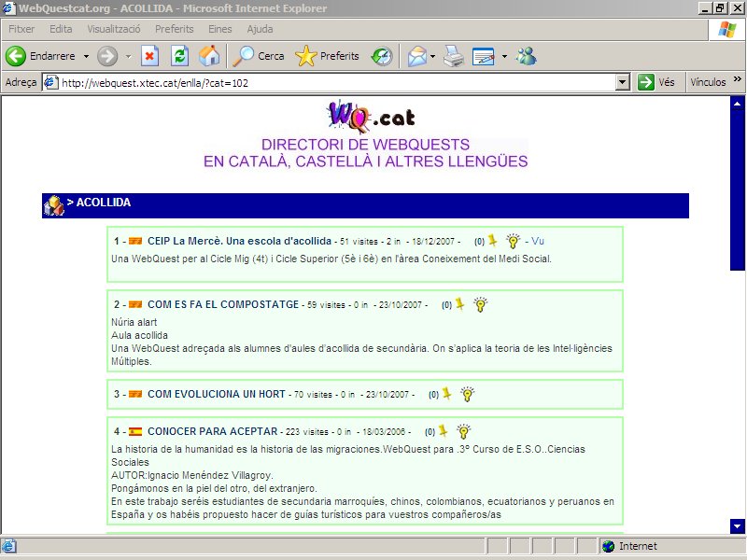Click the Windows flag logo
This screenshot has width=747, height=560.
pyautogui.click(x=727, y=30)
